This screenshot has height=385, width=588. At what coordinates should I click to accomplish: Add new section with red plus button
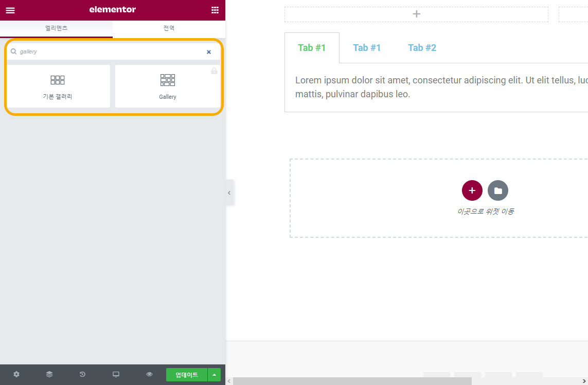[472, 190]
